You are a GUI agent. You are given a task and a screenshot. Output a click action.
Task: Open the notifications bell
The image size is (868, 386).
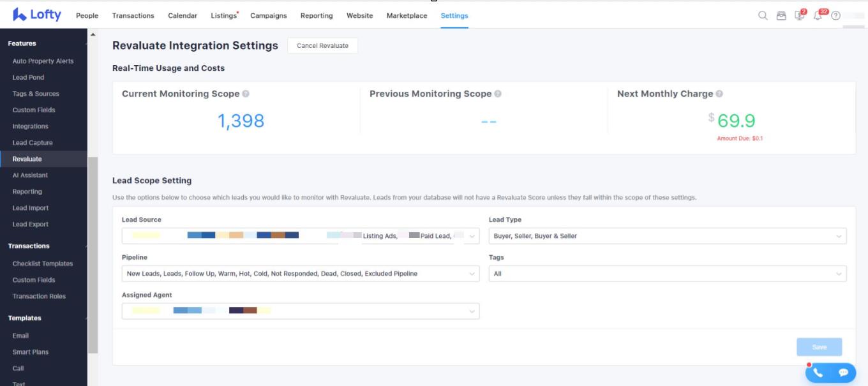tap(819, 15)
